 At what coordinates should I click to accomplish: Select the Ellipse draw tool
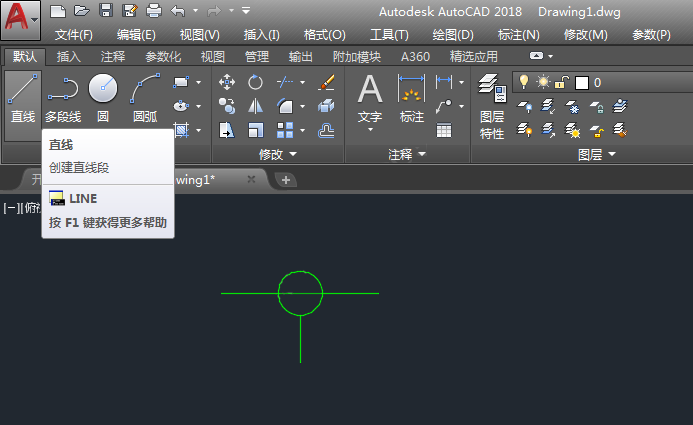(x=181, y=106)
